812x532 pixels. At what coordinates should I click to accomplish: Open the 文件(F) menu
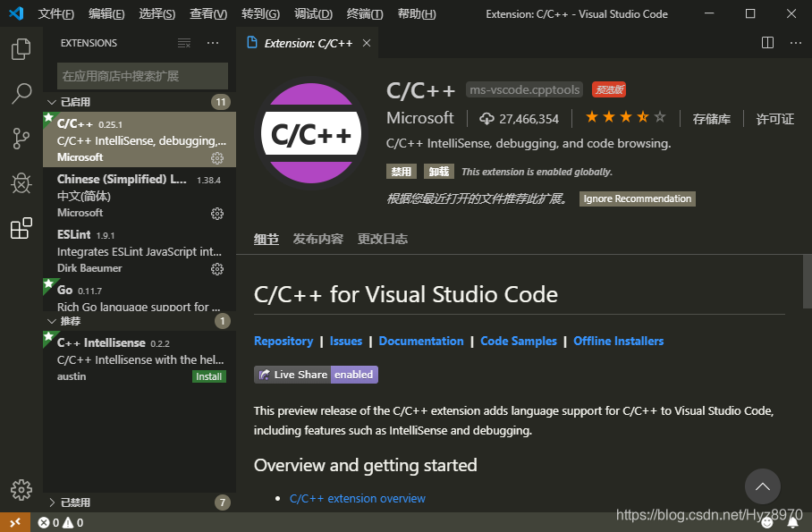click(x=56, y=14)
